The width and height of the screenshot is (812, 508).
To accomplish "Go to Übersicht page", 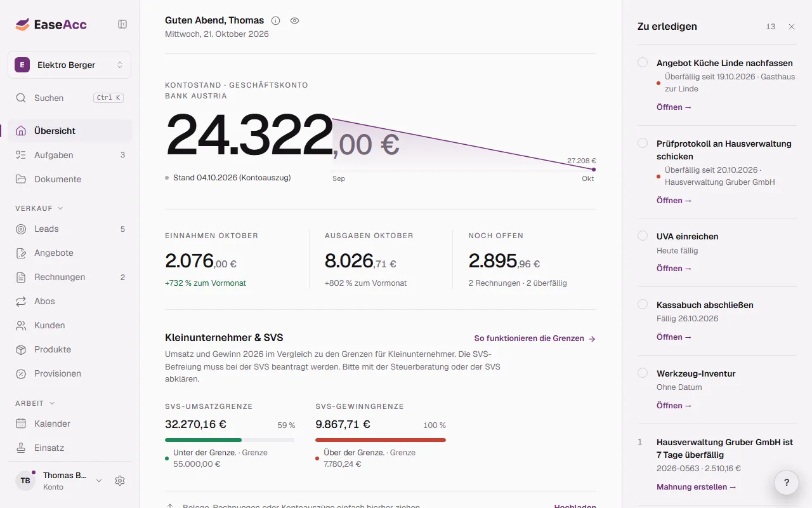I will [70, 131].
